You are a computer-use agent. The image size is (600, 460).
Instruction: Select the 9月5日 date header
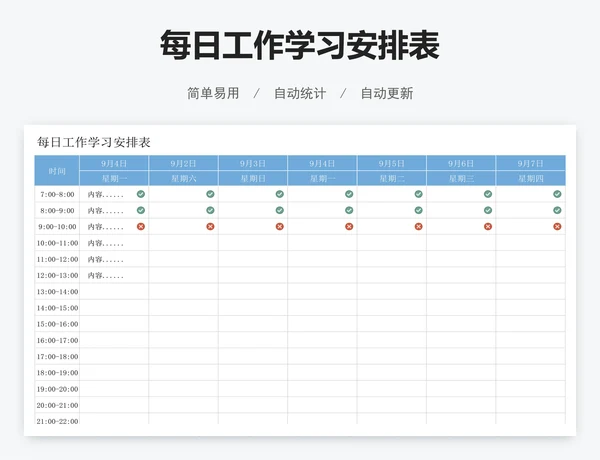point(391,163)
